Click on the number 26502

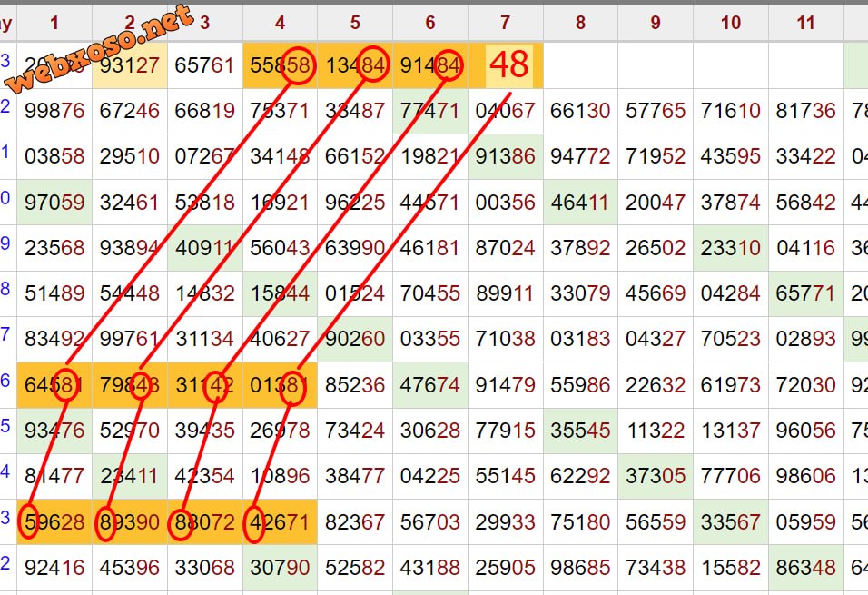[656, 248]
